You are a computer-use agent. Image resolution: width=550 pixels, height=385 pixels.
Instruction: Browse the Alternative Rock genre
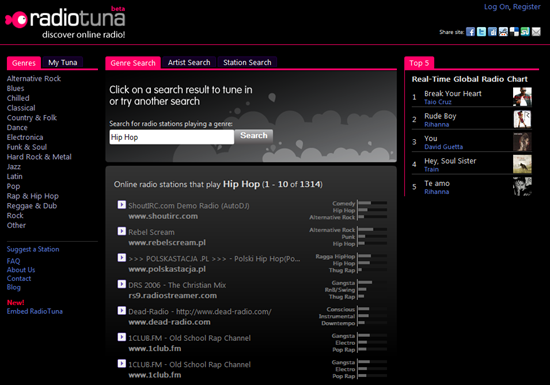(34, 79)
